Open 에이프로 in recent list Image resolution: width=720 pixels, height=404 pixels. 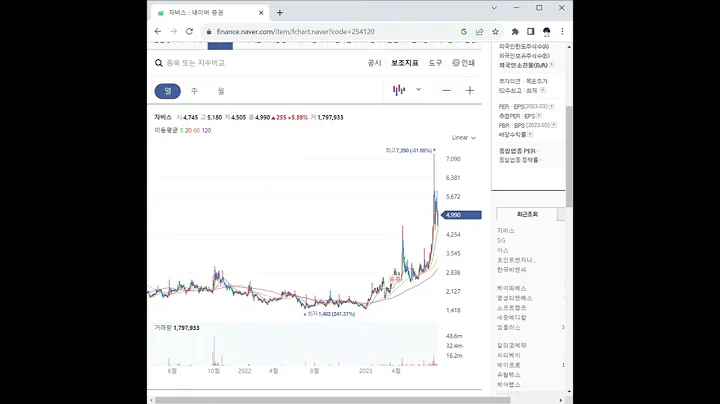(509, 365)
